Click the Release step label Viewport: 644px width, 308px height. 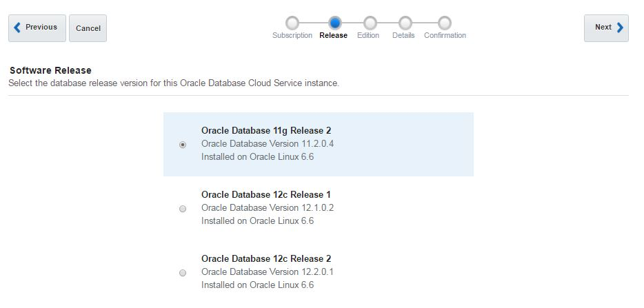tap(334, 36)
